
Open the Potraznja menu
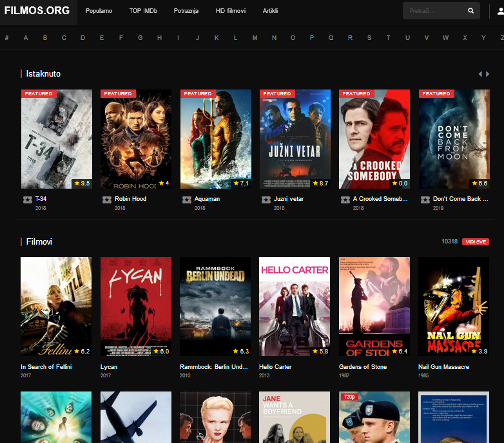pyautogui.click(x=186, y=11)
